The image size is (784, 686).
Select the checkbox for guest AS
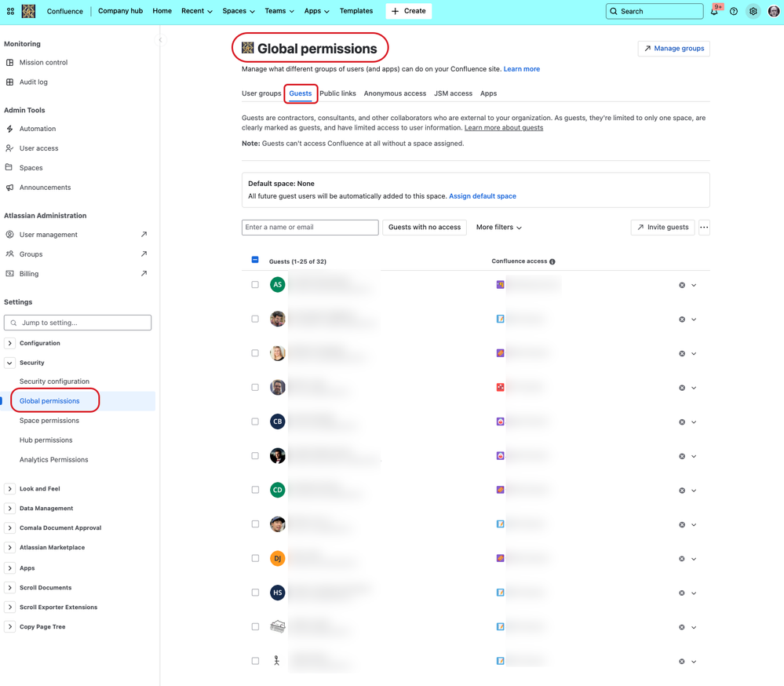click(x=255, y=284)
